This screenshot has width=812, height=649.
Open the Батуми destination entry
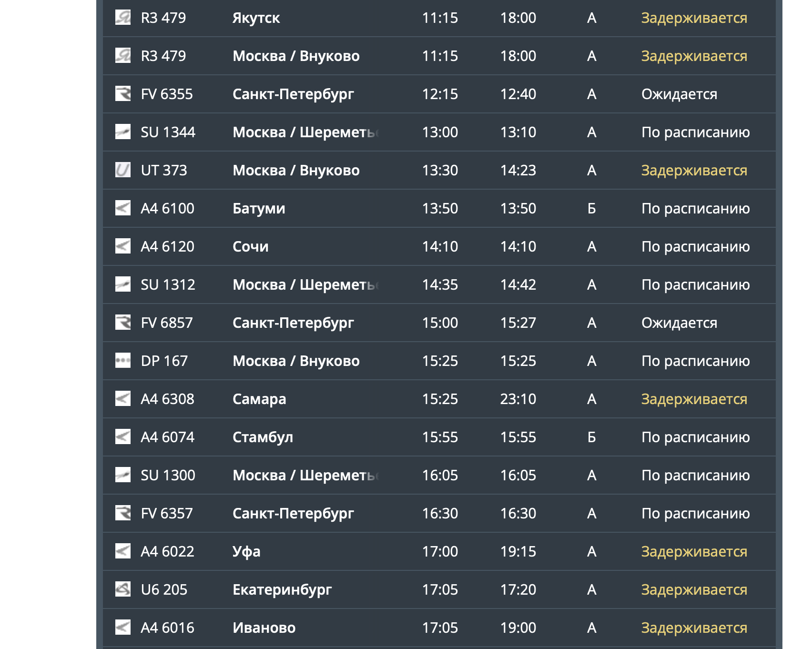(259, 208)
